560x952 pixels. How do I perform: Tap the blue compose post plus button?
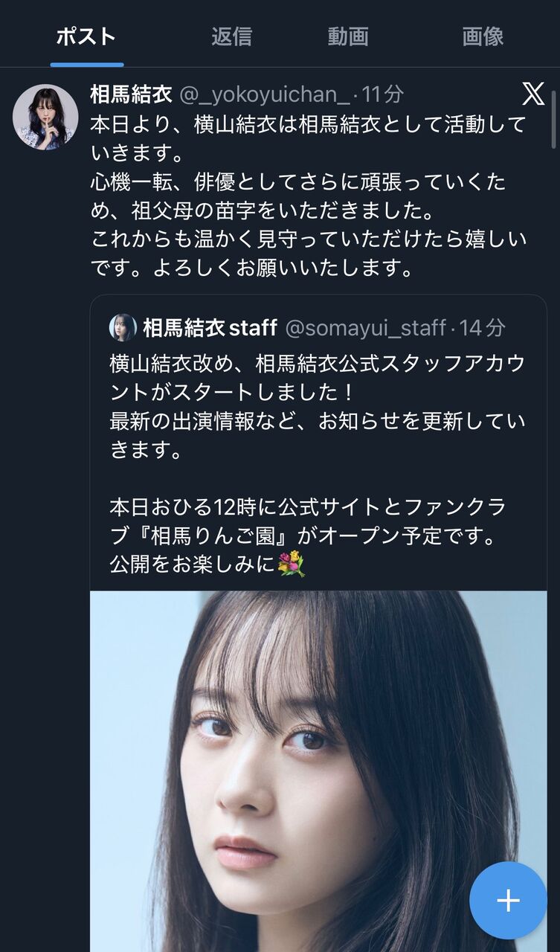tap(508, 901)
